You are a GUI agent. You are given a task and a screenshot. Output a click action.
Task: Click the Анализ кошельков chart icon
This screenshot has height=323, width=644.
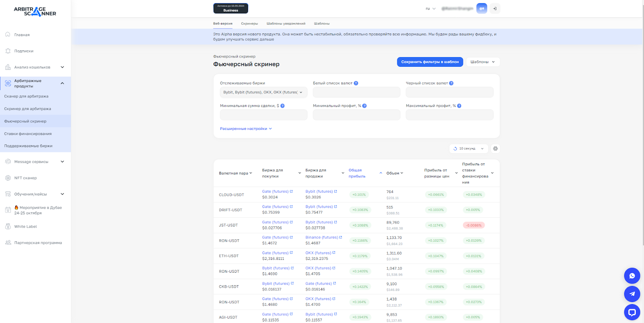pos(8,67)
